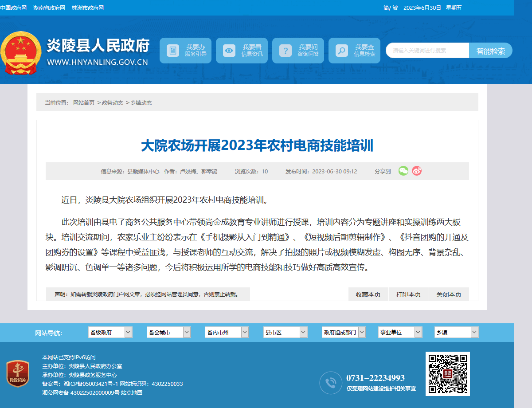Image resolution: width=532 pixels, height=408 pixels.
Task: Open the 我要查 magnifier search icon
Action: coord(342,51)
